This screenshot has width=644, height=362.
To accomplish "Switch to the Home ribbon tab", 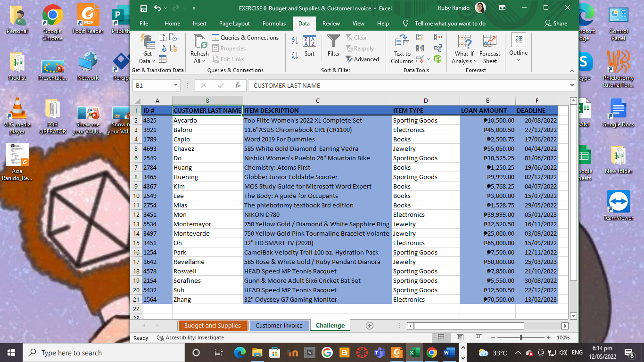I will 173,24.
